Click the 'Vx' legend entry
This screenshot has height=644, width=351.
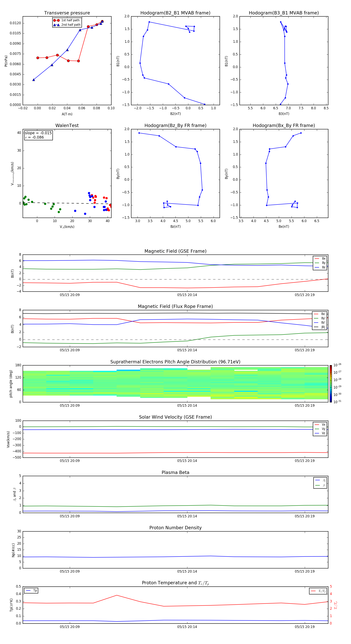click(x=320, y=424)
